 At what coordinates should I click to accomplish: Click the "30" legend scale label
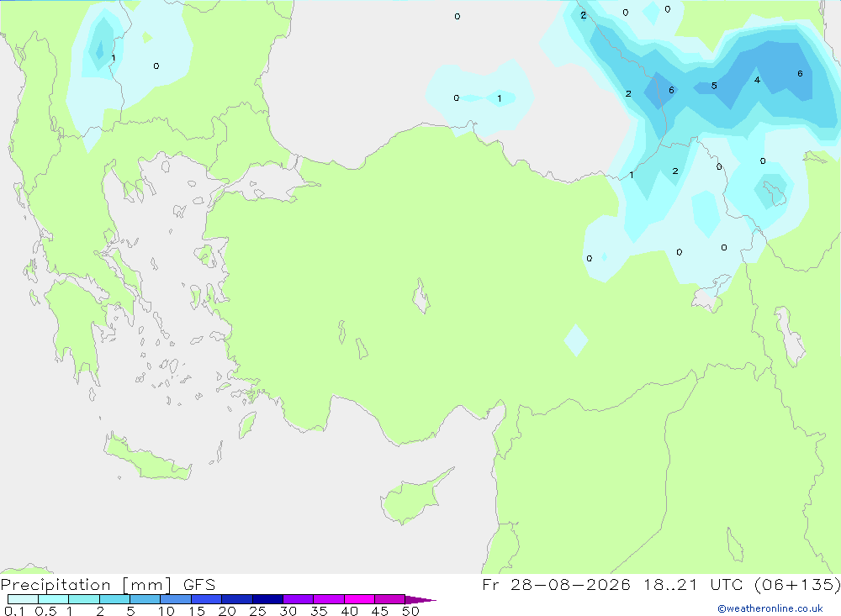tap(288, 611)
